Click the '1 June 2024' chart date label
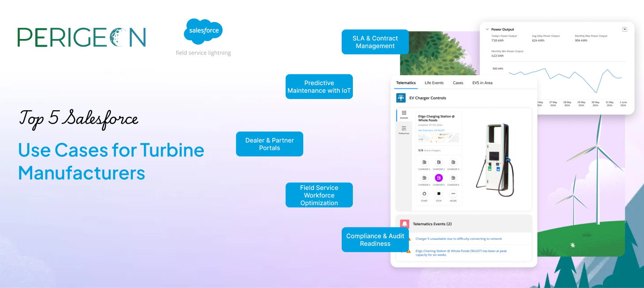This screenshot has width=644, height=288. [623, 103]
